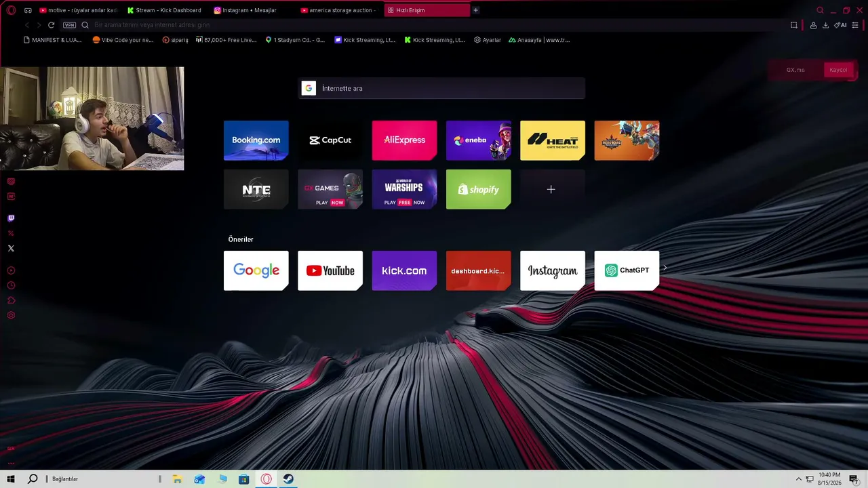Image resolution: width=868 pixels, height=488 pixels.
Task: Click the Kaydol sign-up button
Action: tap(838, 70)
